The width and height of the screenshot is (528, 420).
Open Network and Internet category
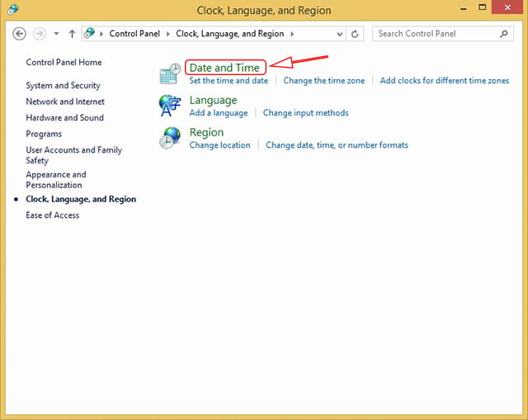[65, 101]
